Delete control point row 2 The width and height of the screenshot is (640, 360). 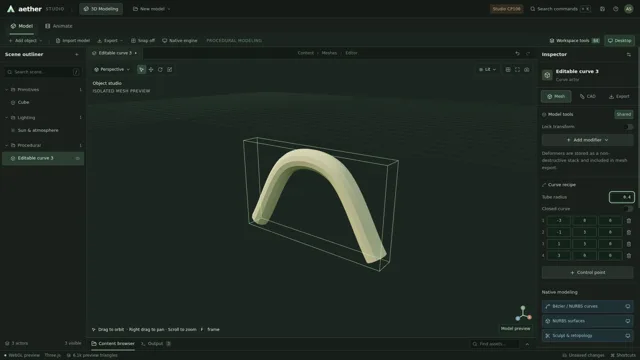(x=629, y=232)
